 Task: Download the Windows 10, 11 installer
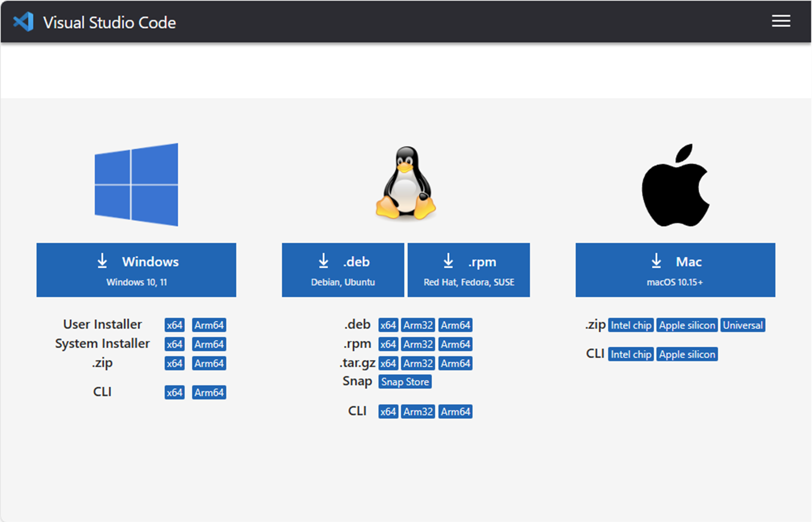tap(136, 270)
